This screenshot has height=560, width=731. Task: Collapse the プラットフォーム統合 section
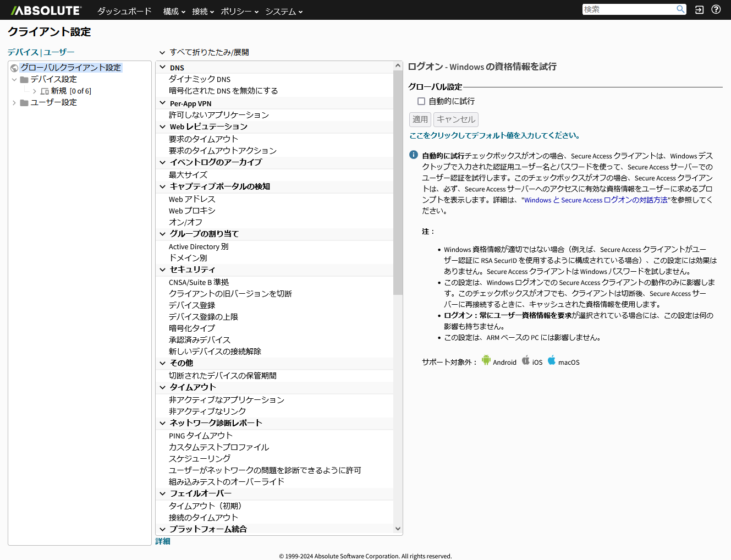162,529
